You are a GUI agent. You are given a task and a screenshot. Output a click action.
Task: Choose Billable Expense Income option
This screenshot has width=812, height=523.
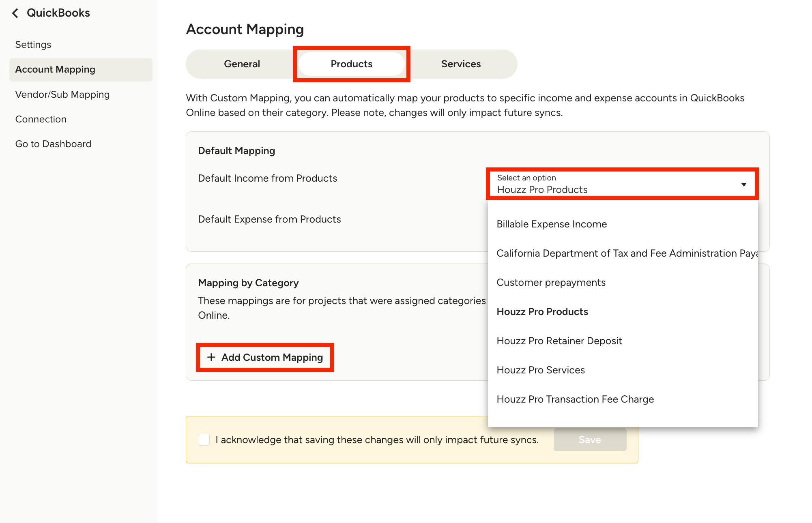pyautogui.click(x=552, y=224)
